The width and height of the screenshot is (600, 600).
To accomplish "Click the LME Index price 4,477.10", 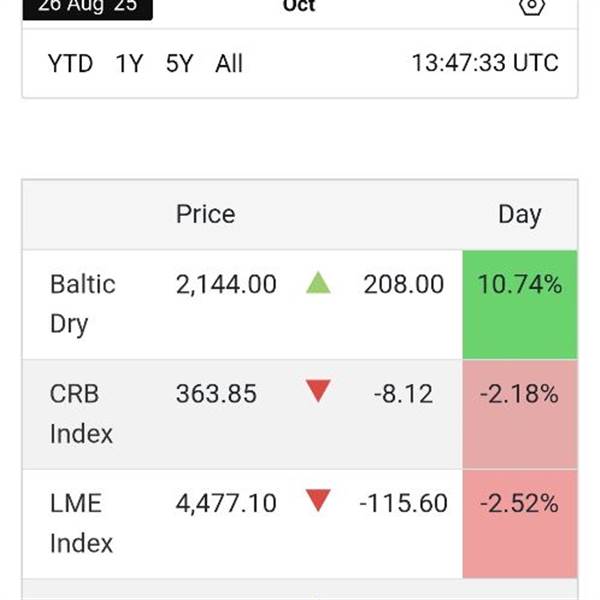I will [226, 502].
